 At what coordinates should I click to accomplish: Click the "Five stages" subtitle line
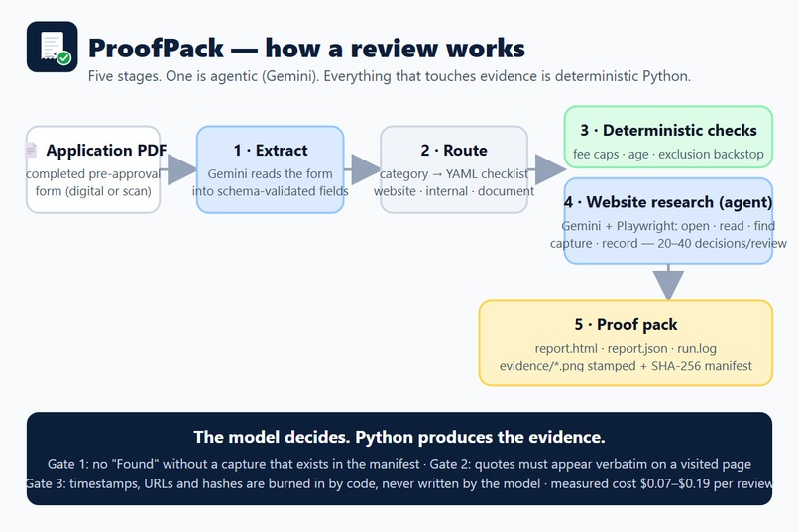(x=390, y=76)
